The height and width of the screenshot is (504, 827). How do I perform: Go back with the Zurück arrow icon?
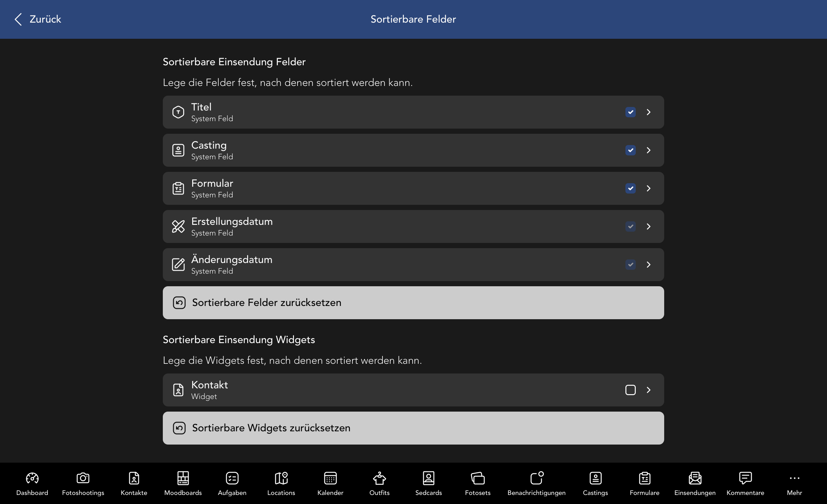18,19
